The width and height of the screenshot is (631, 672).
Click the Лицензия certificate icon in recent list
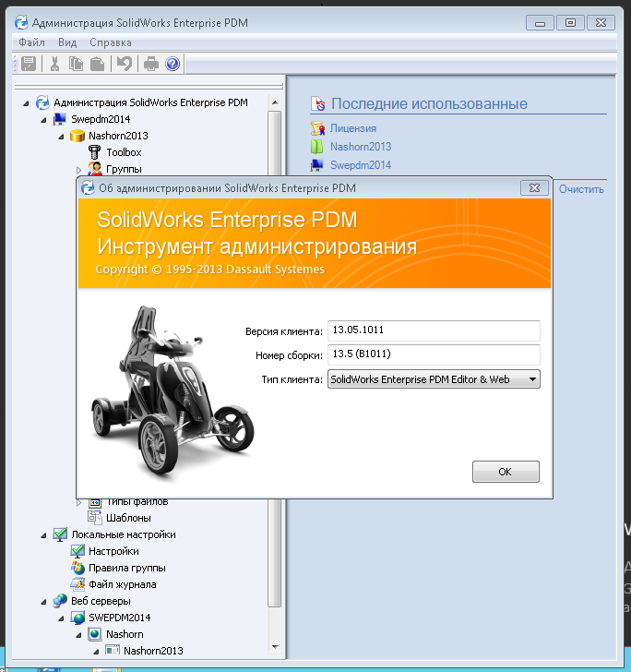coord(317,128)
